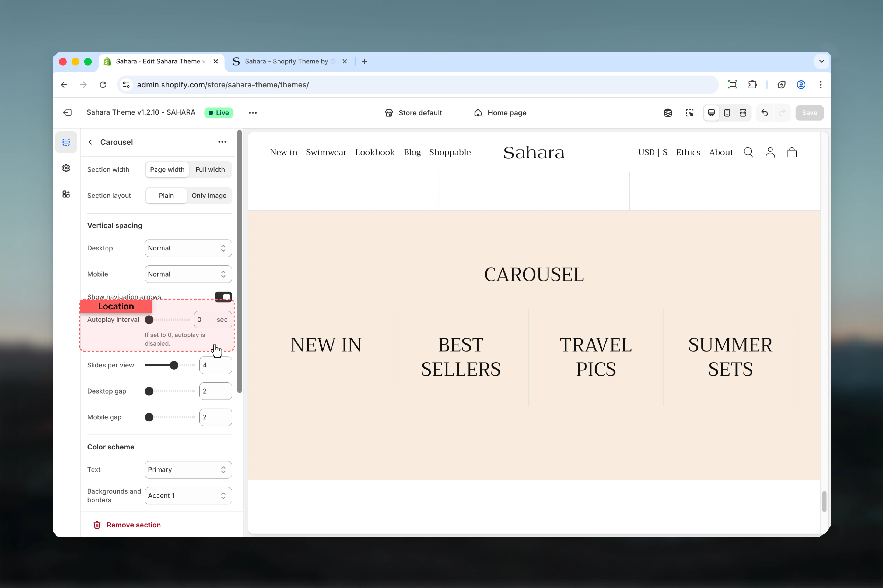Screen dimensions: 883x588
Task: Reload the browser page
Action: [103, 85]
